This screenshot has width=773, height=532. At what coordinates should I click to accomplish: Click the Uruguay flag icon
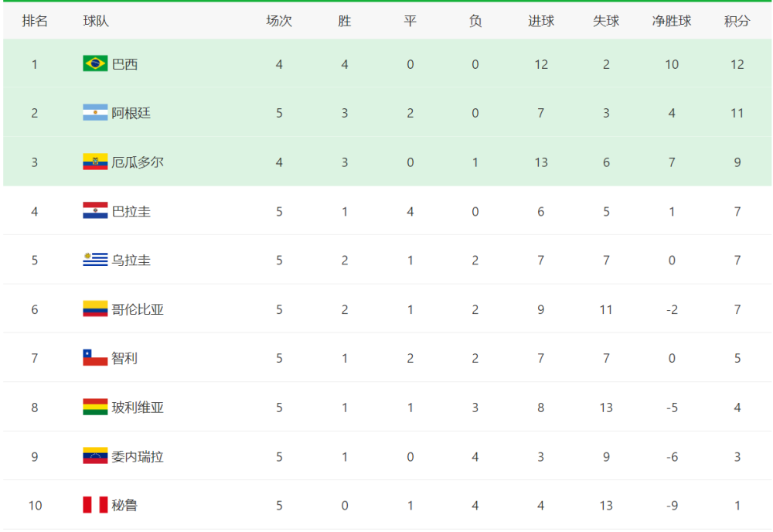(x=95, y=259)
